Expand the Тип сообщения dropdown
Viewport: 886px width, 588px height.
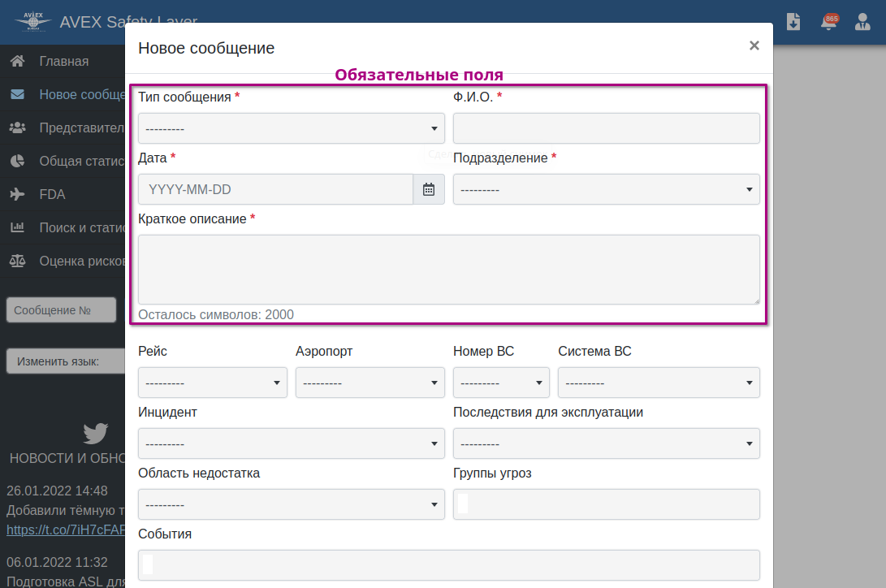[x=291, y=128]
